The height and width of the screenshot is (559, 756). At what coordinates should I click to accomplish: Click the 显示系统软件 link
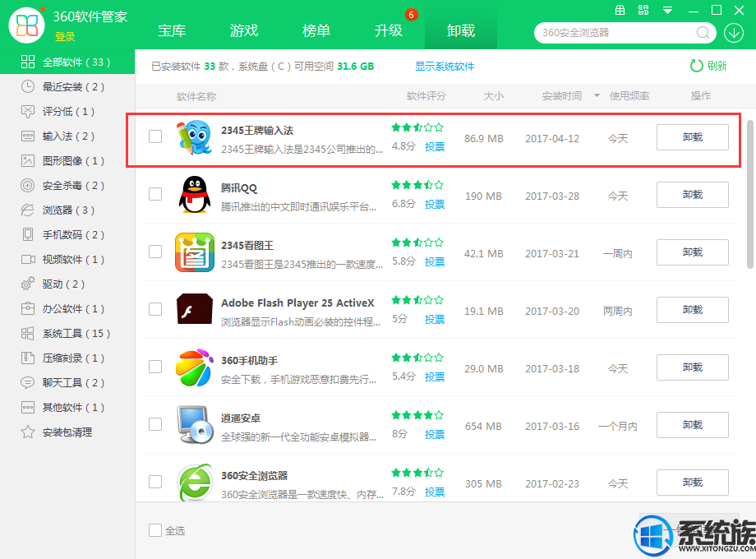(x=445, y=66)
